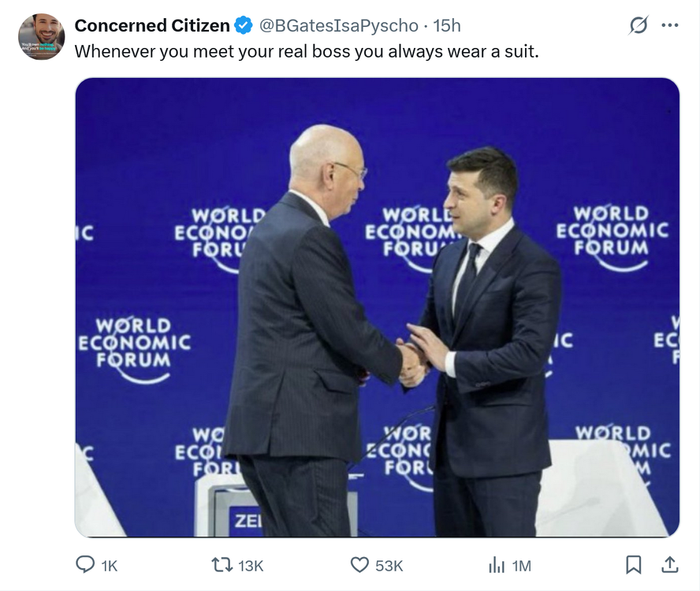
Task: Click the heart icon to like
Action: pos(361,565)
